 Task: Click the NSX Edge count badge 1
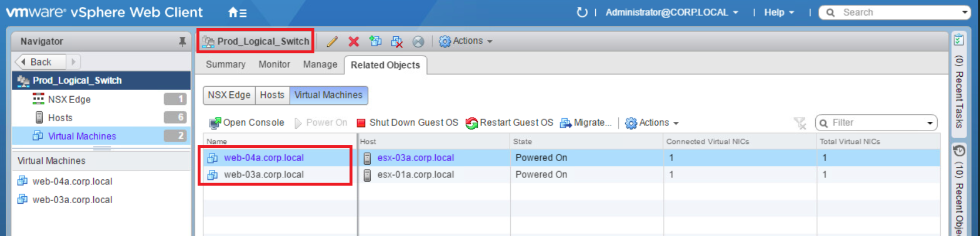175,99
